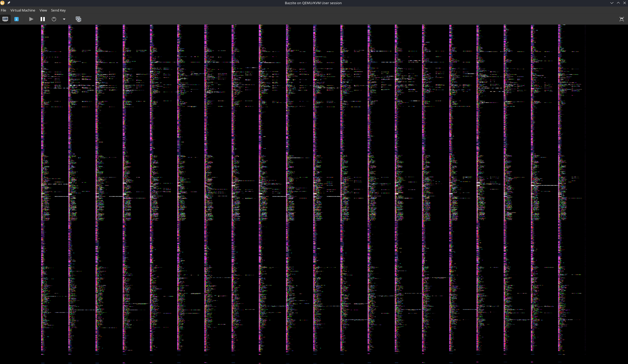
Task: Open the Send Key menu
Action: click(x=58, y=10)
